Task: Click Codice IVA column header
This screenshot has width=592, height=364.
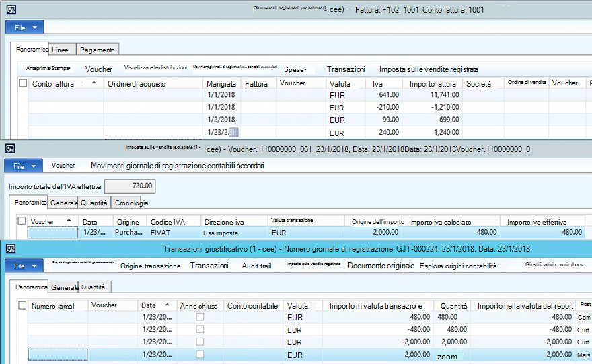Action: (174, 222)
